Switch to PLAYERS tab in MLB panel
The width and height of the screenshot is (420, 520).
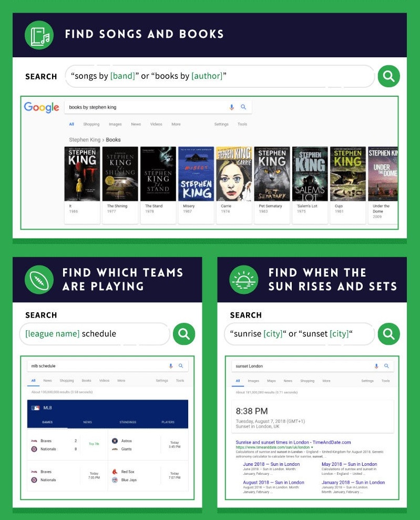pyautogui.click(x=168, y=422)
